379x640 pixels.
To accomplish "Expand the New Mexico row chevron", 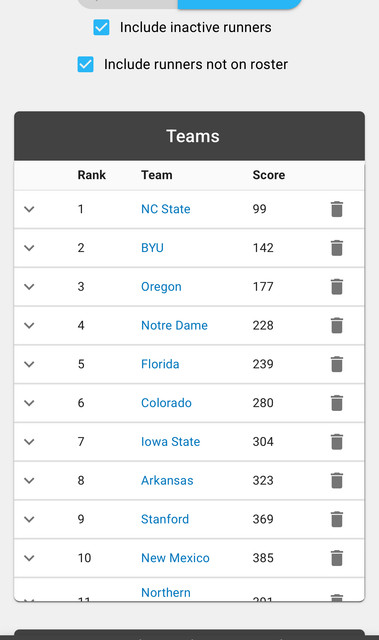I will [x=29, y=558].
